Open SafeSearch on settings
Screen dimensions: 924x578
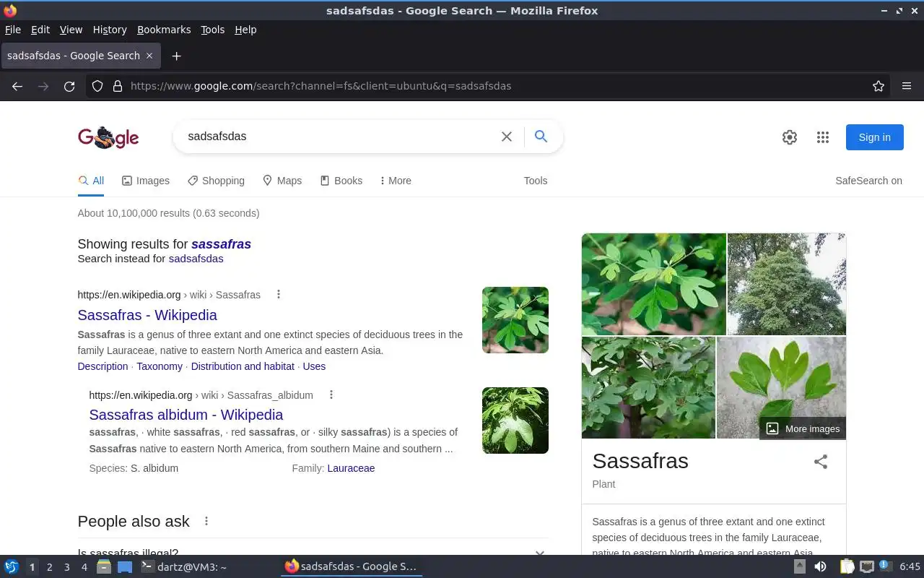coord(868,181)
